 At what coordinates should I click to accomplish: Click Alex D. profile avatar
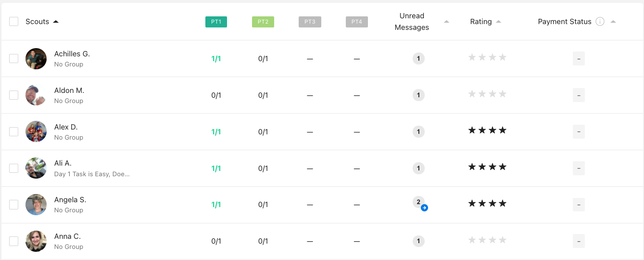point(36,131)
